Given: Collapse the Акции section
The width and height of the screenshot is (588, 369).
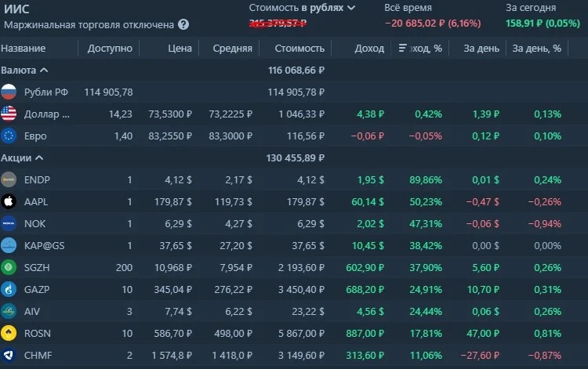Looking at the screenshot, I should (39, 157).
